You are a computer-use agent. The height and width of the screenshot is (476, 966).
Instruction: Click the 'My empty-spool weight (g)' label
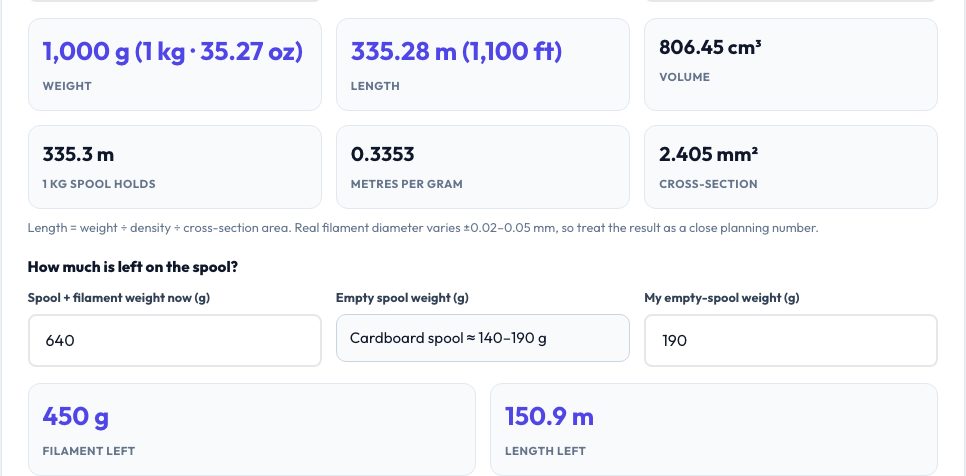[x=722, y=298]
